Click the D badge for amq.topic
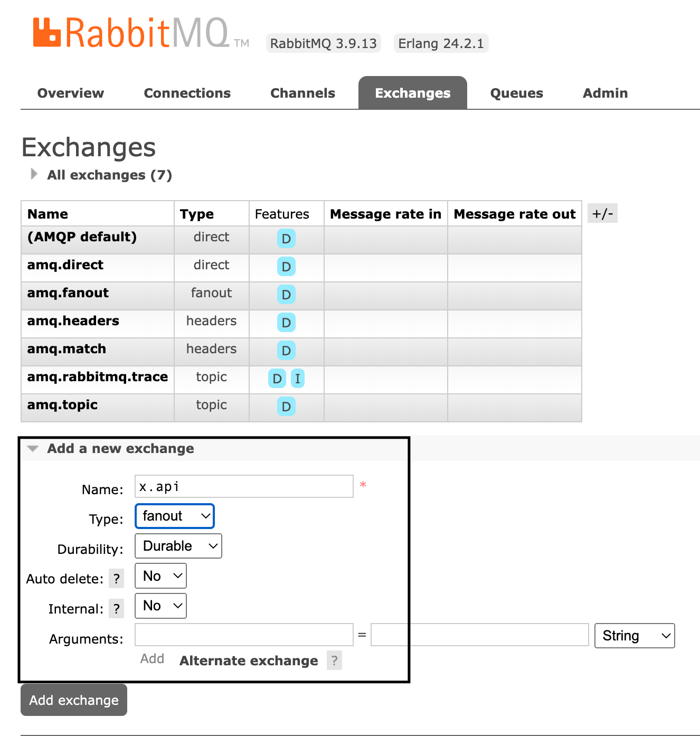Screen dimensions: 700x736 coord(286,407)
